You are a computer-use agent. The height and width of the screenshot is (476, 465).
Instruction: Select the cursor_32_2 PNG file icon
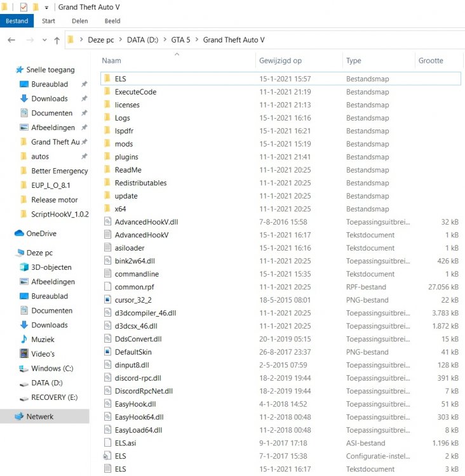(107, 300)
